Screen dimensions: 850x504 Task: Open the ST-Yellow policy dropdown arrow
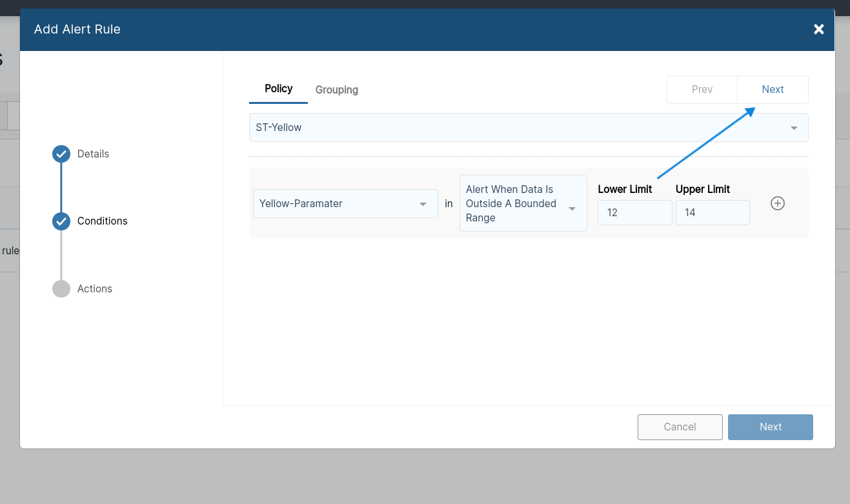click(x=793, y=127)
